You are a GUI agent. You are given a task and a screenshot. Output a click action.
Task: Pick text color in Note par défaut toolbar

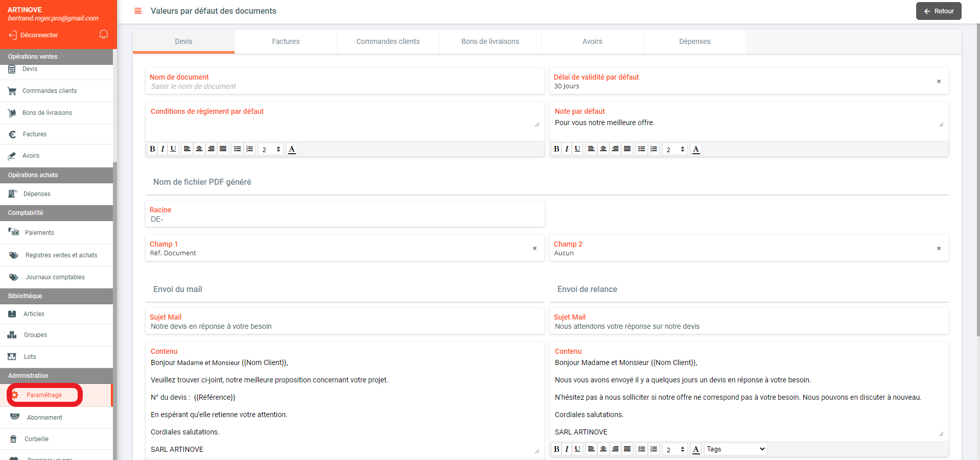(695, 149)
